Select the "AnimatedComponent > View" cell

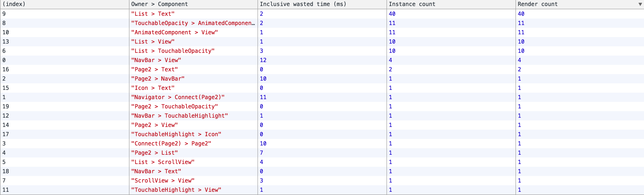click(x=193, y=32)
